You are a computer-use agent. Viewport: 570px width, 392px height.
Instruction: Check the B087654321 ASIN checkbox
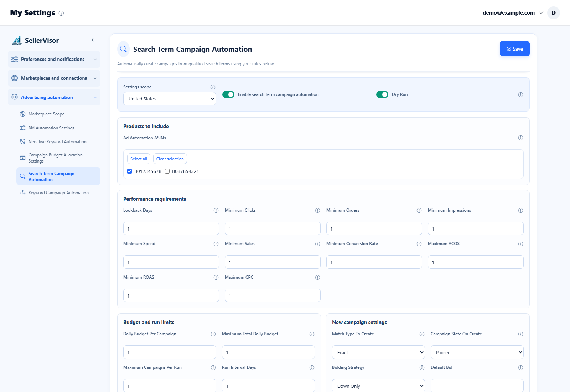167,171
